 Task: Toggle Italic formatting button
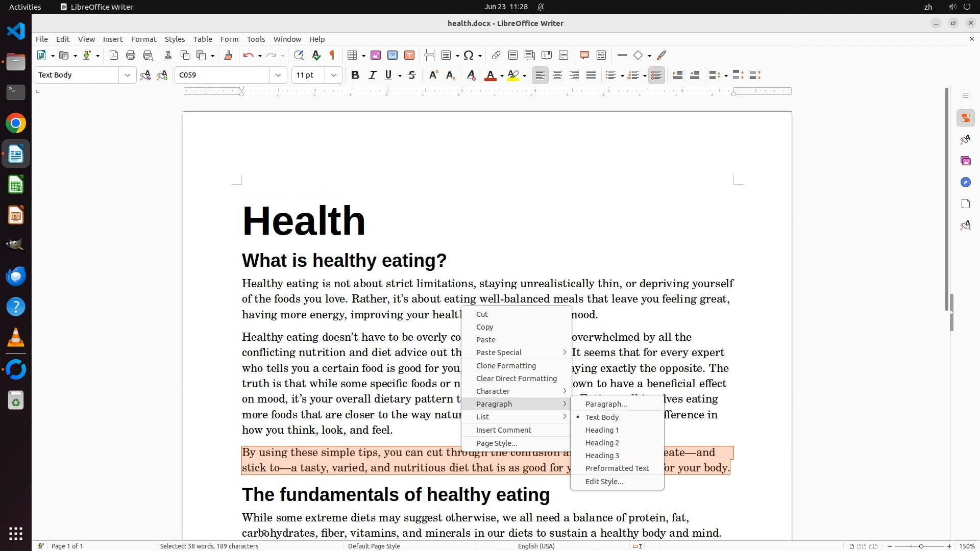pos(372,76)
